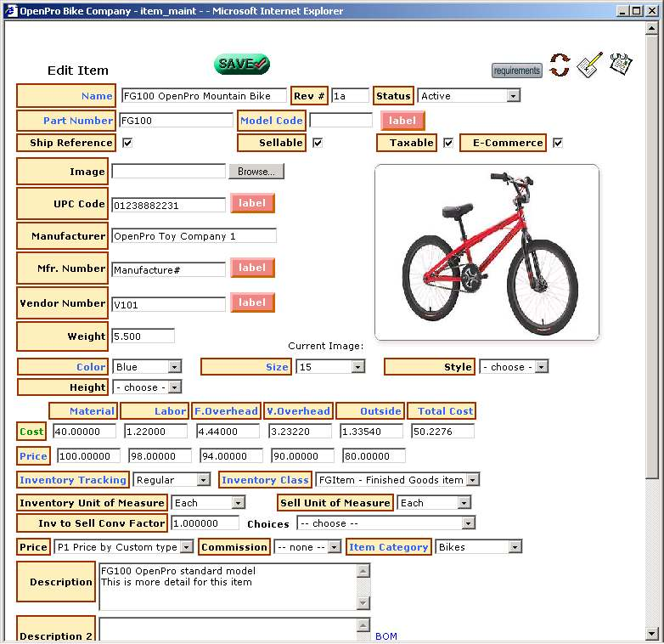Click the green SAVE button
The image size is (664, 644).
242,65
